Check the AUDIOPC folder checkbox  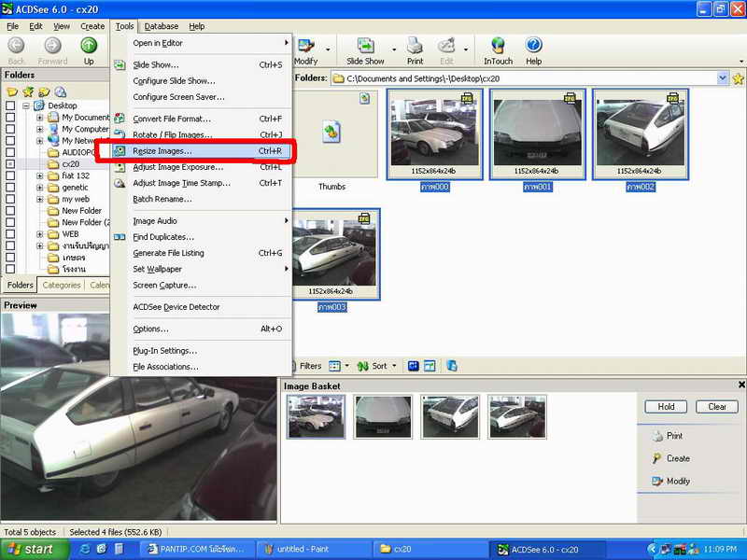pyautogui.click(x=10, y=152)
